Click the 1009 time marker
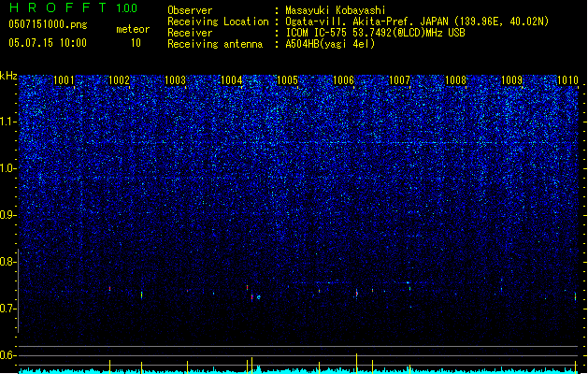588x374 pixels. (512, 80)
